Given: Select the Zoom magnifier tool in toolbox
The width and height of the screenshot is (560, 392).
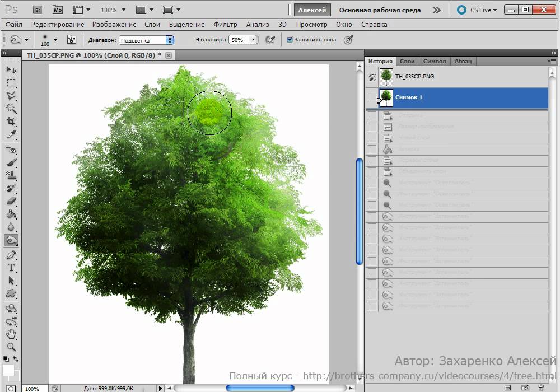Looking at the screenshot, I should 11,347.
